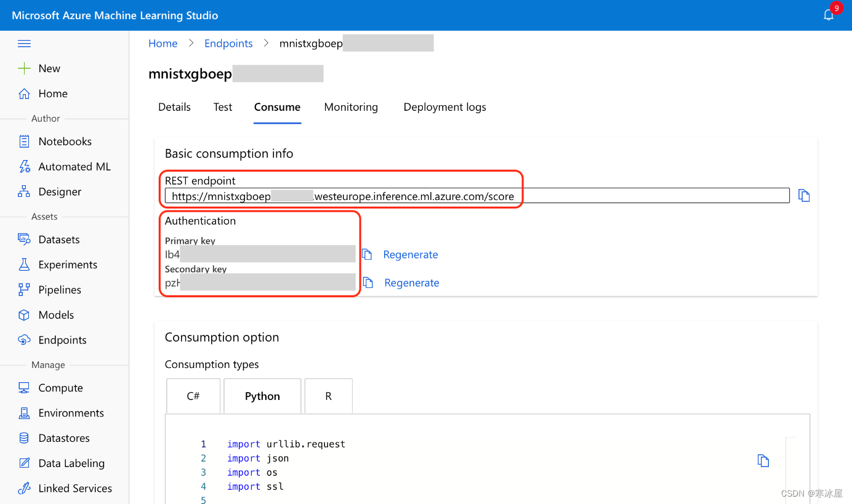Open Endpoints label in the sidebar
This screenshot has width=852, height=504.
click(62, 340)
